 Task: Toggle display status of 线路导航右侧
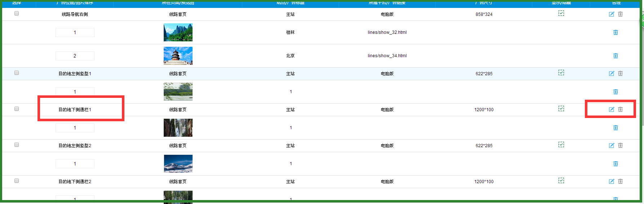click(561, 13)
